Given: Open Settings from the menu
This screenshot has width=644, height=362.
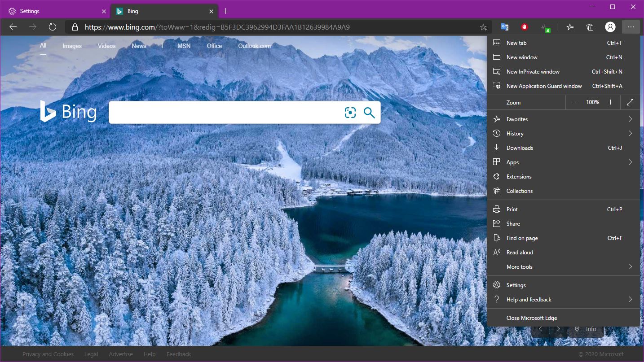Looking at the screenshot, I should tap(563, 285).
